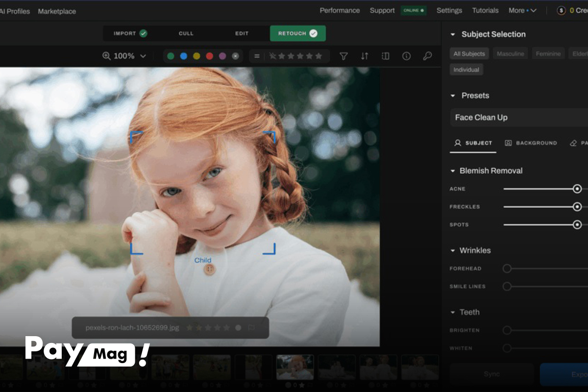Open the Tutorials link

coord(485,11)
